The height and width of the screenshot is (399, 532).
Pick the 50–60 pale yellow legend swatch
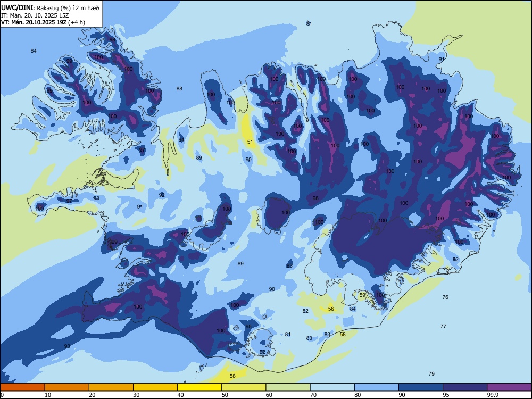tap(244, 387)
